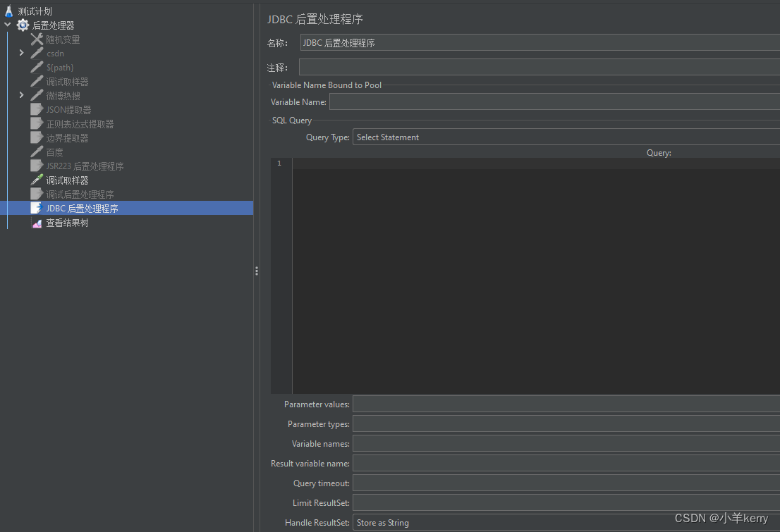Click the enabled 调试取样器 green pipette icon
Screen dimensions: 780x532
pyautogui.click(x=37, y=180)
